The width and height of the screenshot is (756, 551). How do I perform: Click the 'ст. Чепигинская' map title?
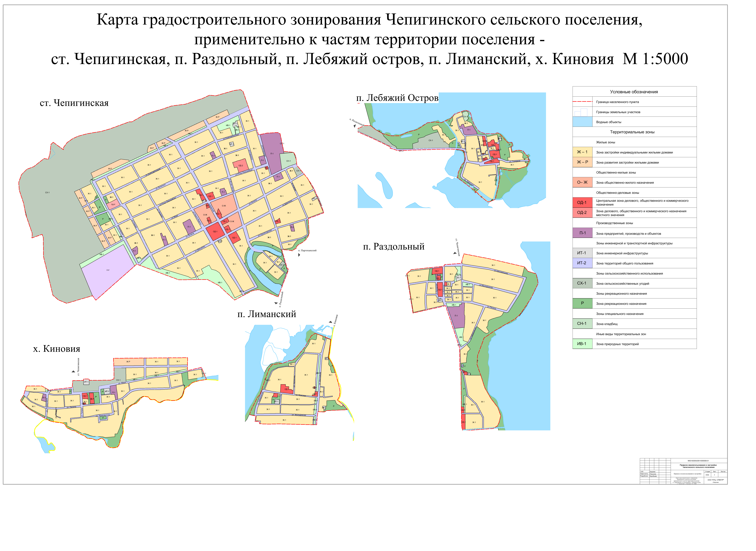coord(74,103)
